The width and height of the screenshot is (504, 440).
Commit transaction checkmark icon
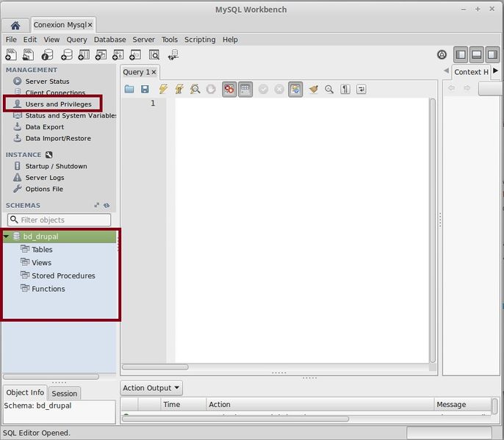tap(263, 89)
